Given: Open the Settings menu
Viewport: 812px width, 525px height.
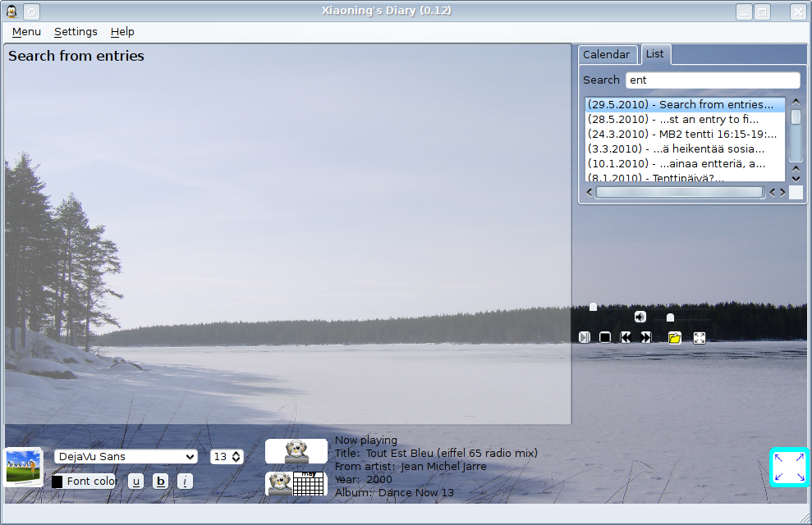Looking at the screenshot, I should pos(76,31).
